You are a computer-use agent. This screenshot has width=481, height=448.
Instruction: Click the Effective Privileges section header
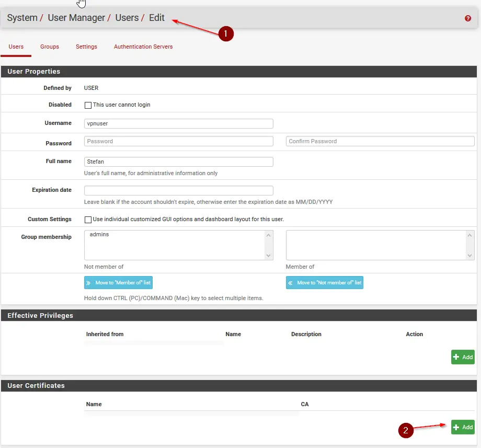tap(238, 316)
